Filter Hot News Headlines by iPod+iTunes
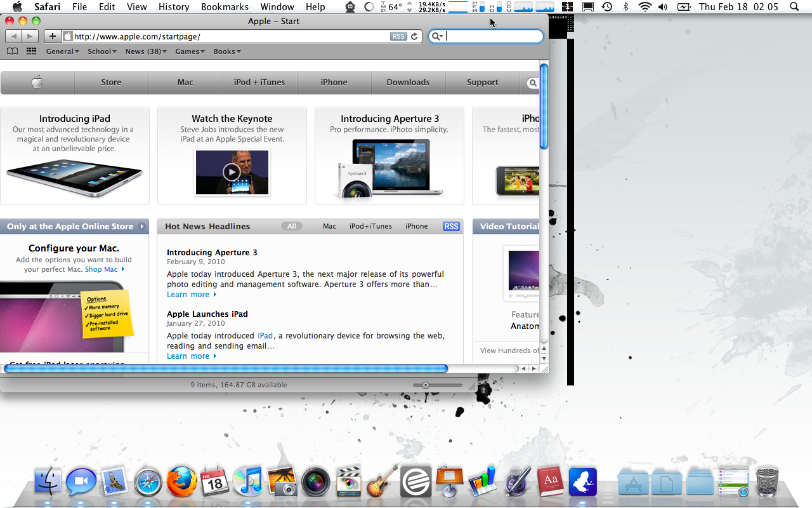The height and width of the screenshot is (508, 812). (370, 226)
